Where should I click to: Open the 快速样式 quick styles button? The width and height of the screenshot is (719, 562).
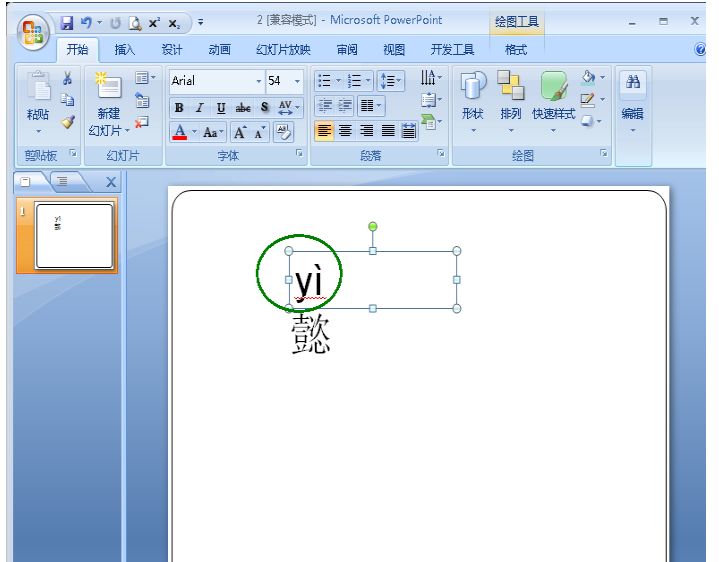553,102
